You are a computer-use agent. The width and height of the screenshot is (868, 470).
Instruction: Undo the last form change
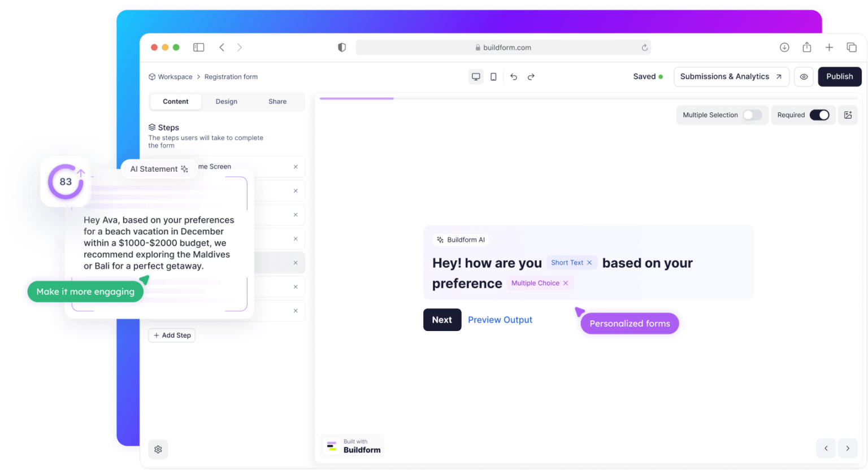coord(514,76)
